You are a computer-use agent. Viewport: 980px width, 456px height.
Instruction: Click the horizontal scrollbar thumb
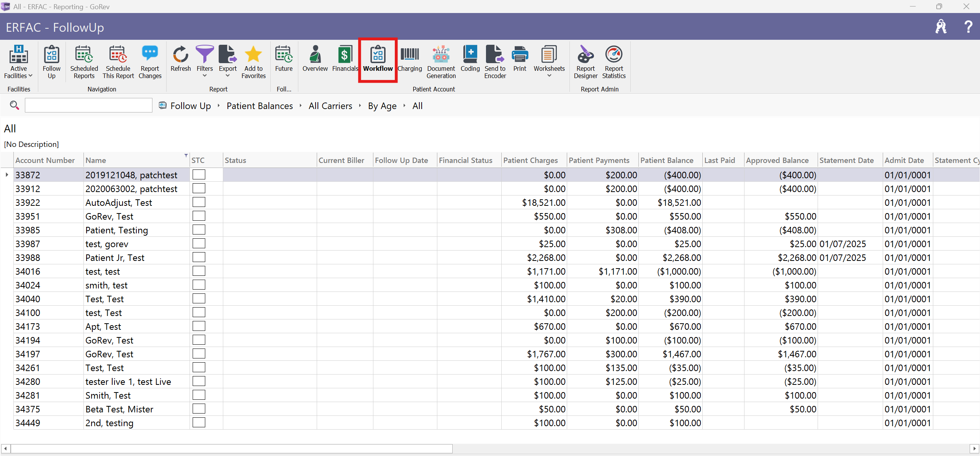click(232, 448)
